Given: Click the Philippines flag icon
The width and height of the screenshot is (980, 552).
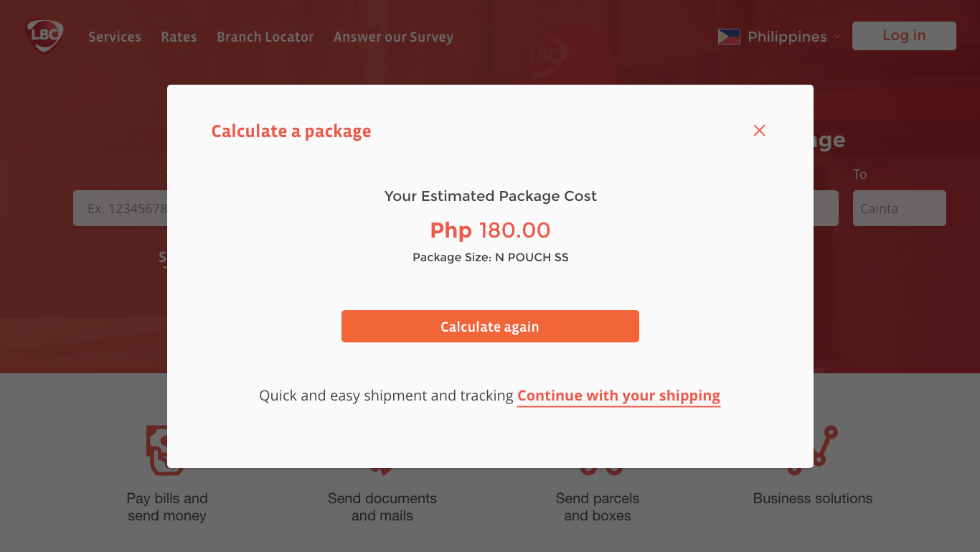Looking at the screenshot, I should tap(729, 37).
